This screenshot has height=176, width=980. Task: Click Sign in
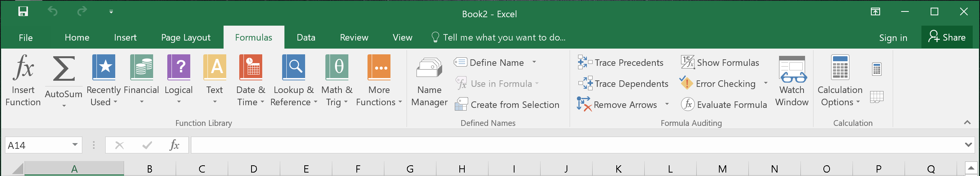(893, 38)
